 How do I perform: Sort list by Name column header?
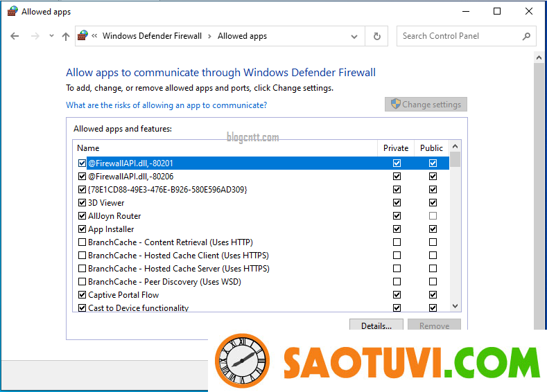point(225,148)
